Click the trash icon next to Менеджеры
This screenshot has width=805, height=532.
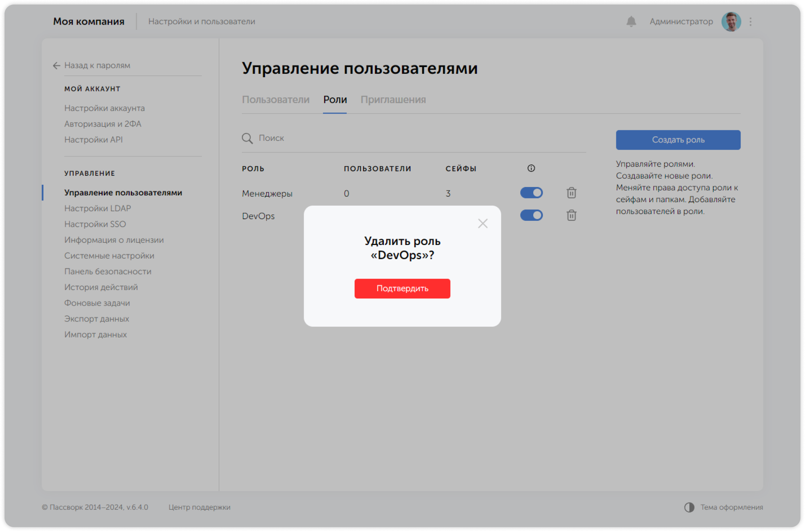[571, 193]
